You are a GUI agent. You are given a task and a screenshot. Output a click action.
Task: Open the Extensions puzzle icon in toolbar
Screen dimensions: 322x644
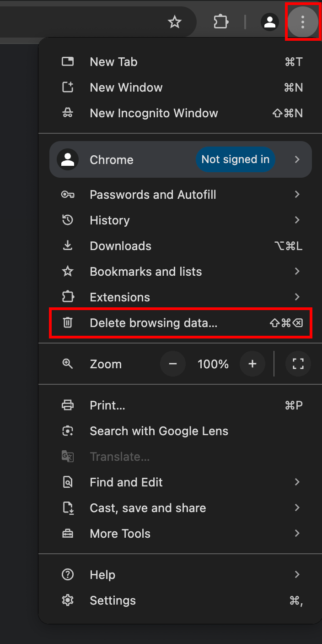tap(221, 22)
